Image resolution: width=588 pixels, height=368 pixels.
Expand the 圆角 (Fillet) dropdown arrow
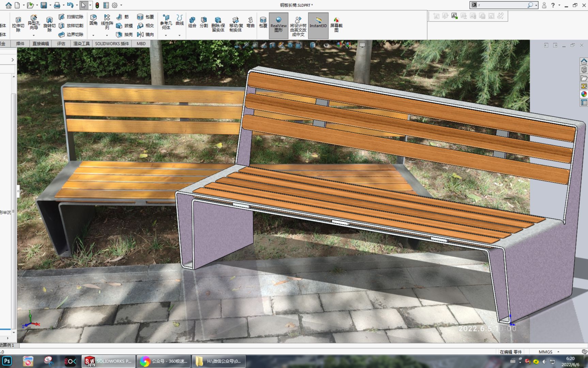(x=93, y=35)
